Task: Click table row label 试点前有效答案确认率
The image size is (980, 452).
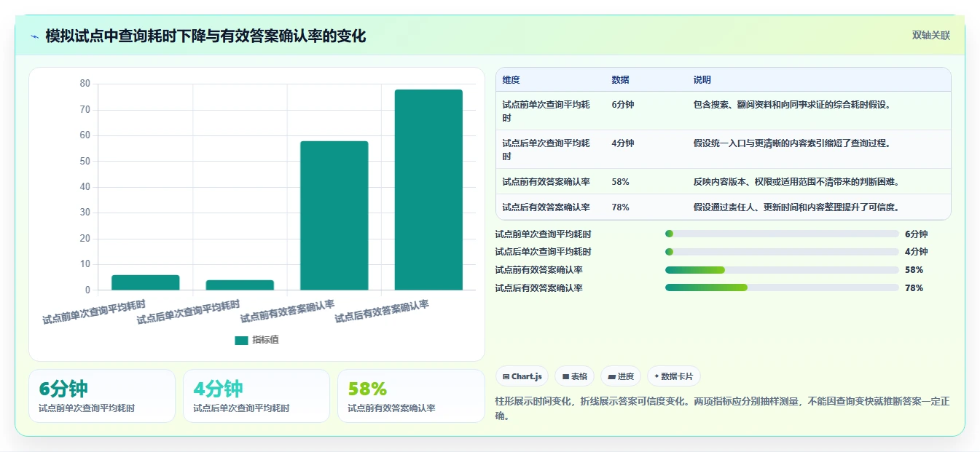Action: pos(546,181)
